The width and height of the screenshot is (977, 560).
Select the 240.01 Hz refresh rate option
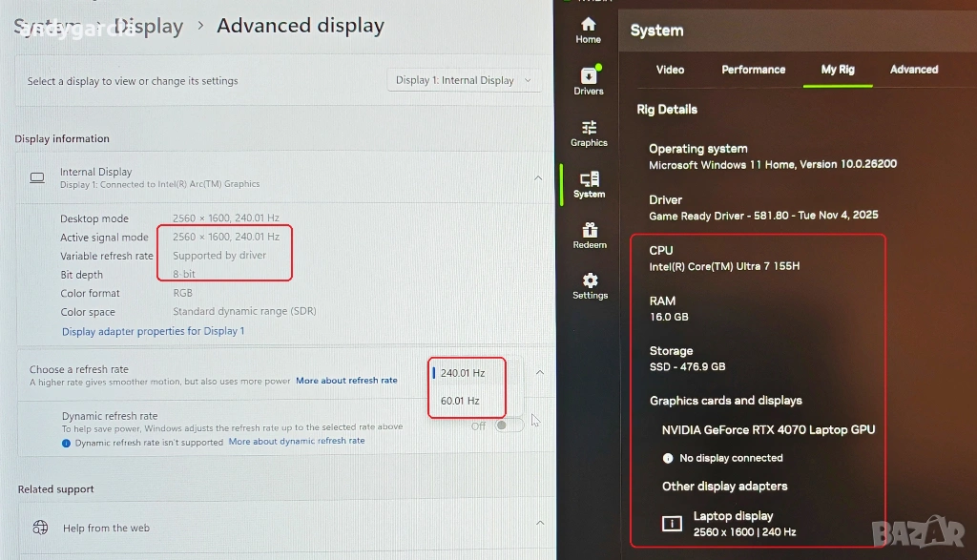[463, 373]
